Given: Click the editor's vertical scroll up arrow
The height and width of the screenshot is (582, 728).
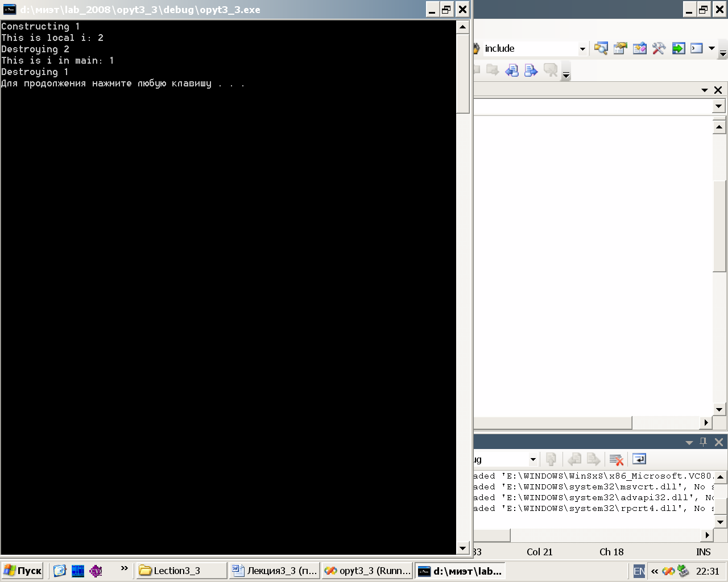Looking at the screenshot, I should point(719,127).
